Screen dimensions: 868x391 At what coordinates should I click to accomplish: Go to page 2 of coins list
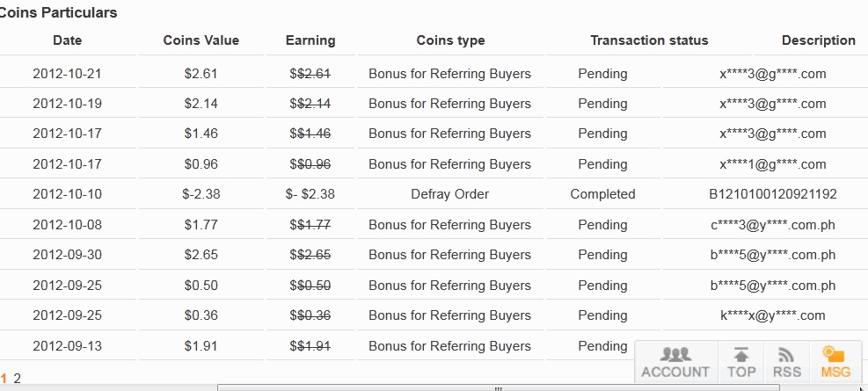point(18,379)
